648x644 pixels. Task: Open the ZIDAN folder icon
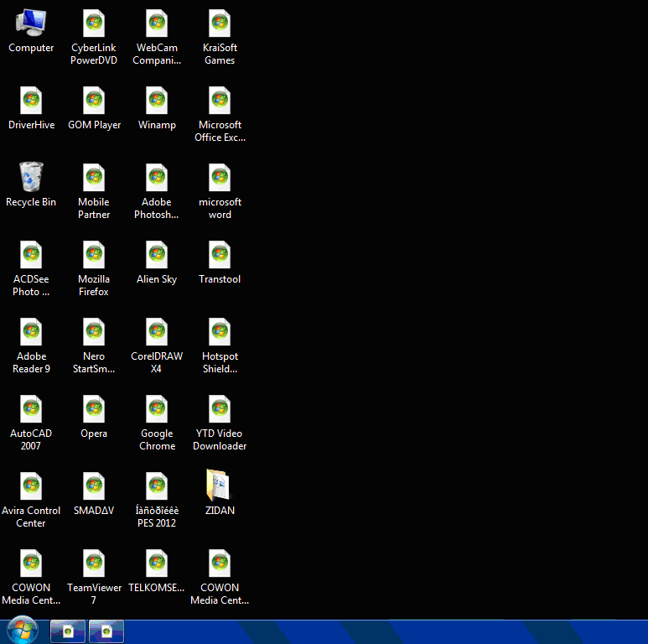click(x=219, y=485)
